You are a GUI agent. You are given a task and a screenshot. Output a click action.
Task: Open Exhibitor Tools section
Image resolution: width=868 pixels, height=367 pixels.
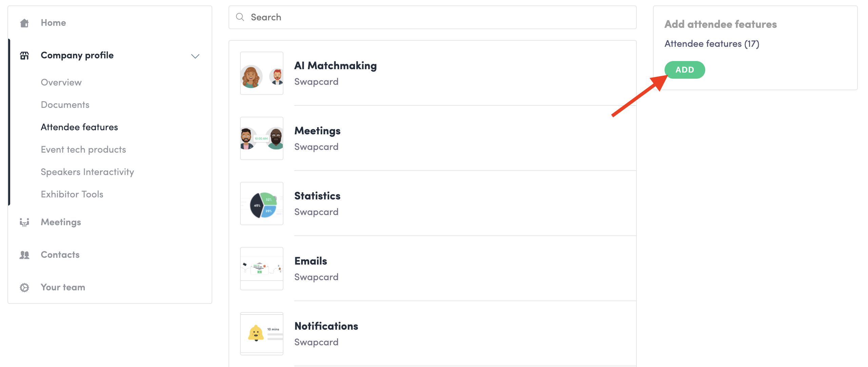[72, 194]
